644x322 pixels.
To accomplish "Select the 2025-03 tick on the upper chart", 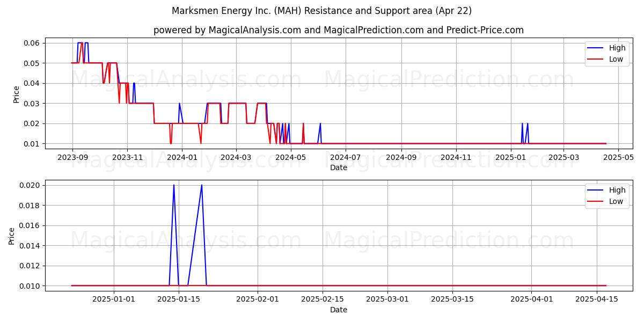I will coord(563,158).
